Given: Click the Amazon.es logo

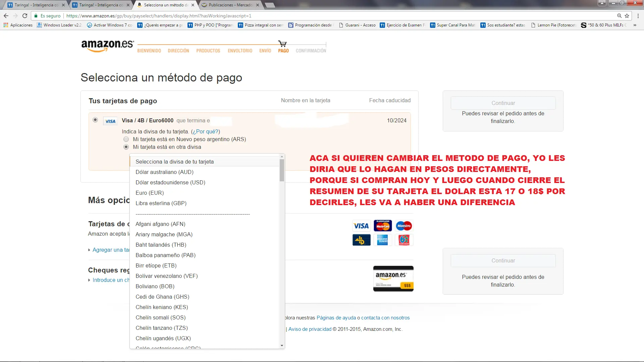Looking at the screenshot, I should click(x=107, y=46).
